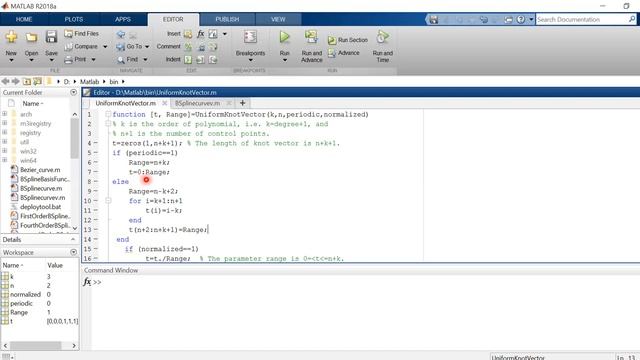Click the Advance button
The width and height of the screenshot is (640, 360).
tap(344, 53)
